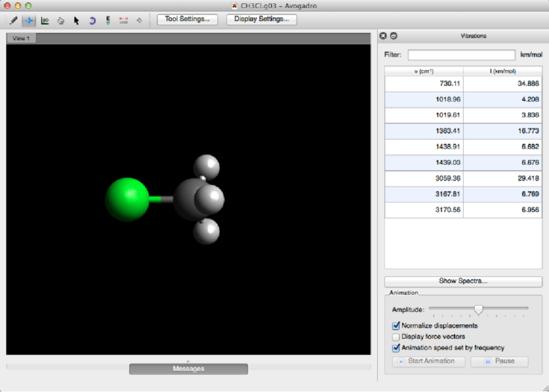This screenshot has width=549, height=392.
Task: Select the Draw pencil tool
Action: (13, 20)
